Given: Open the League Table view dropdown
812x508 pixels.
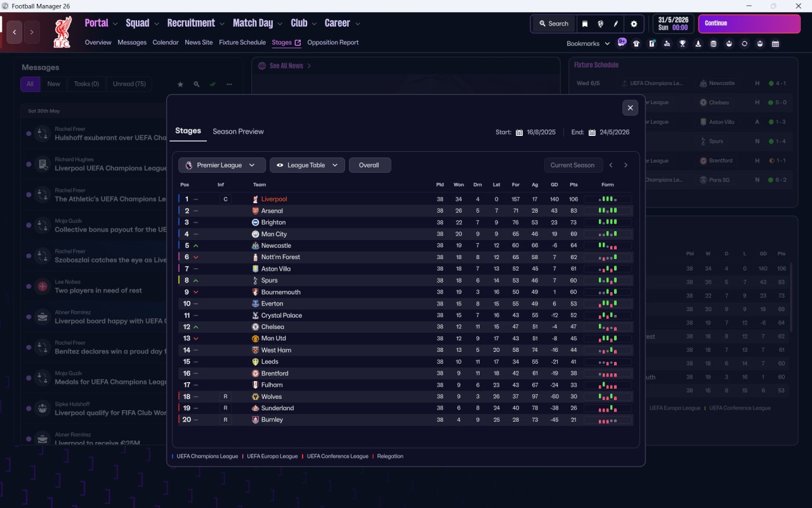Looking at the screenshot, I should pyautogui.click(x=308, y=165).
